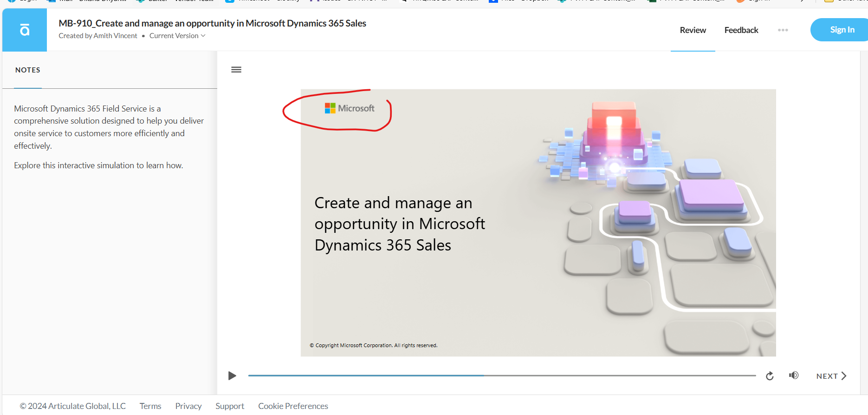Click the Microsoft logo on the slide
This screenshot has height=415, width=868.
(350, 108)
